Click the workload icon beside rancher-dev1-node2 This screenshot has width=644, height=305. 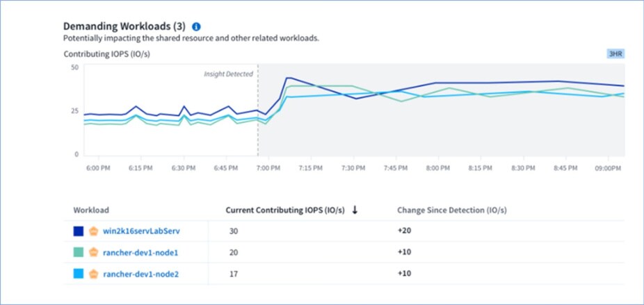(x=93, y=274)
